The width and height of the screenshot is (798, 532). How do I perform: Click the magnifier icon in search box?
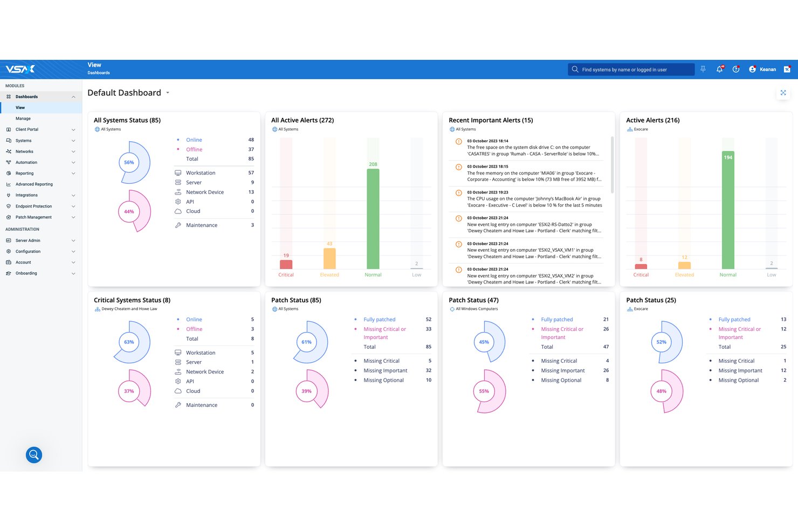(x=575, y=70)
